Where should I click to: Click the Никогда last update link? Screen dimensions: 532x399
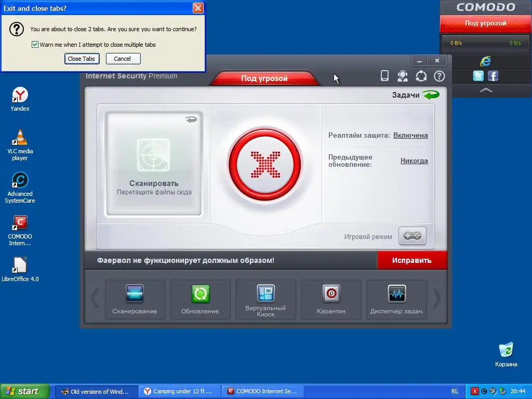click(x=414, y=161)
